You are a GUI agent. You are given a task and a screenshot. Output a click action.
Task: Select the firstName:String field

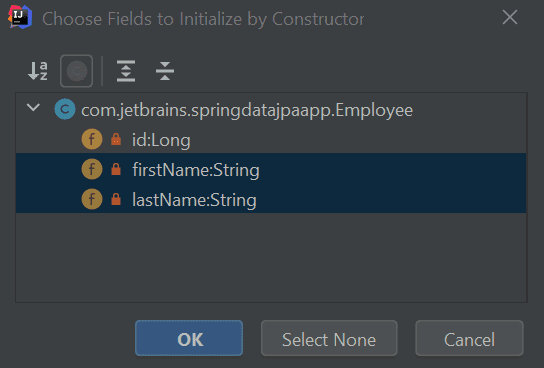(x=271, y=169)
